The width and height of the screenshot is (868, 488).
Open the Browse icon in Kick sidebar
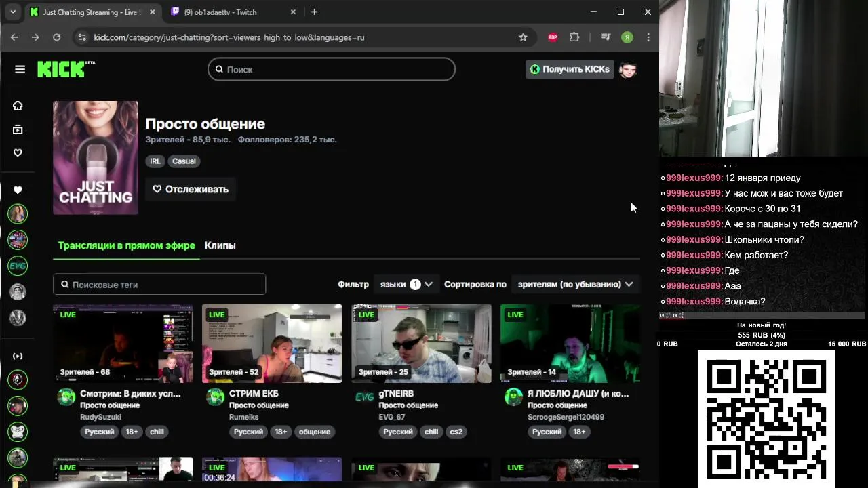(18, 129)
